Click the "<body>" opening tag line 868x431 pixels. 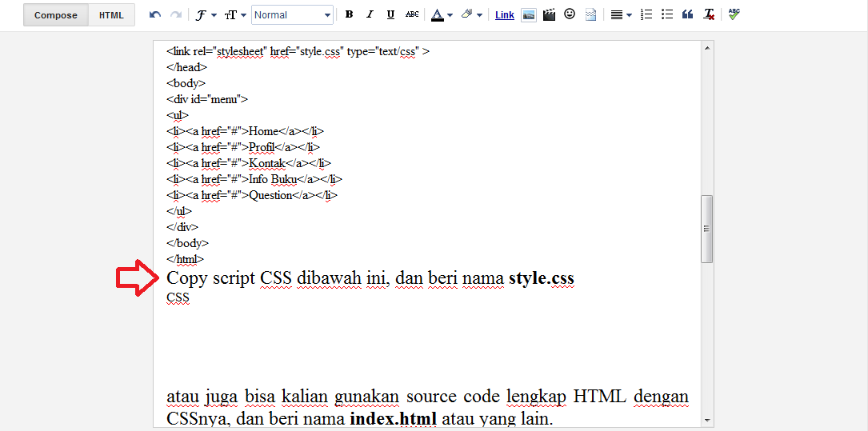tap(186, 83)
